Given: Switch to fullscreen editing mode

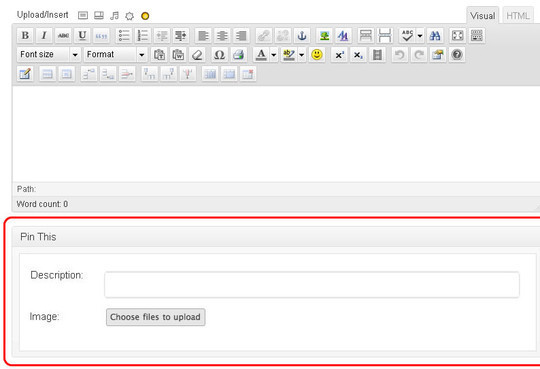Looking at the screenshot, I should 457,35.
